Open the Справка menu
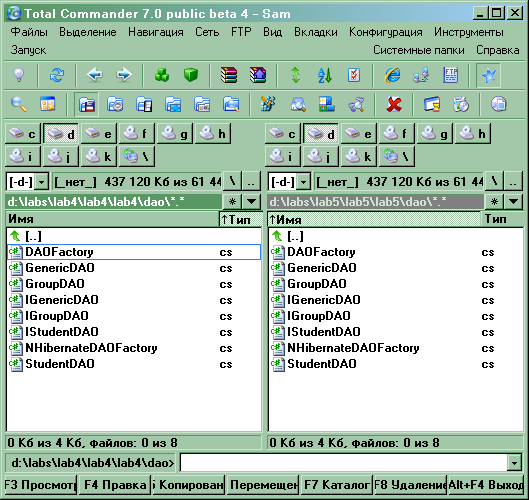 point(498,50)
